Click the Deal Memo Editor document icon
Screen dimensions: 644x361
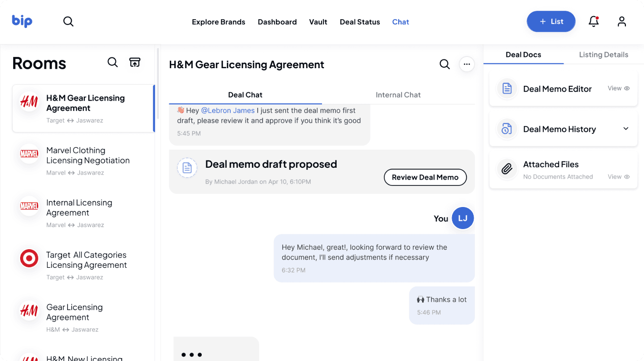coord(507,89)
